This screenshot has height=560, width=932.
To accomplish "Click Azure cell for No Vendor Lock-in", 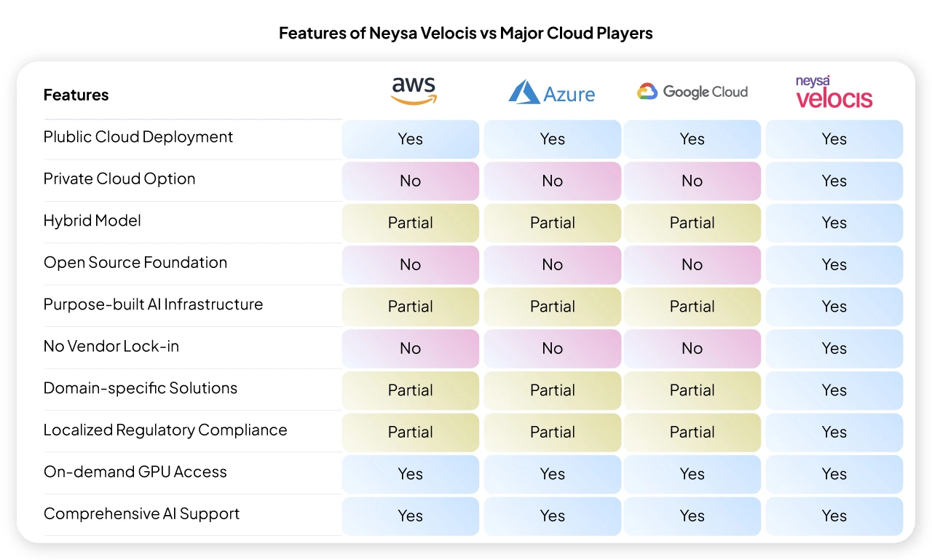I will tap(553, 349).
